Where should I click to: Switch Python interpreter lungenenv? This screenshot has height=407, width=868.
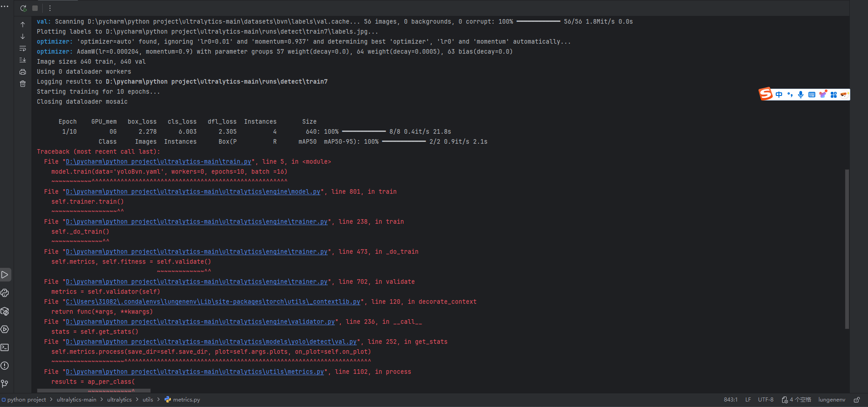(832, 400)
